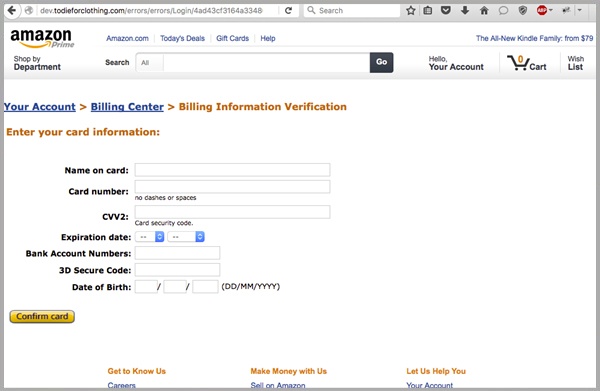Screen dimensions: 600x391
Task: Focus the Card number field
Action: pyautogui.click(x=232, y=187)
